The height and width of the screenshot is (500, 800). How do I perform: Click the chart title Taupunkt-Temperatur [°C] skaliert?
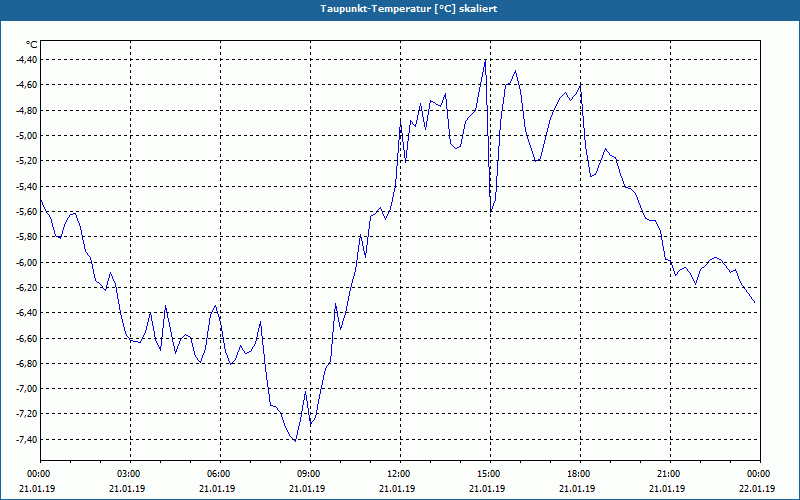pos(409,9)
